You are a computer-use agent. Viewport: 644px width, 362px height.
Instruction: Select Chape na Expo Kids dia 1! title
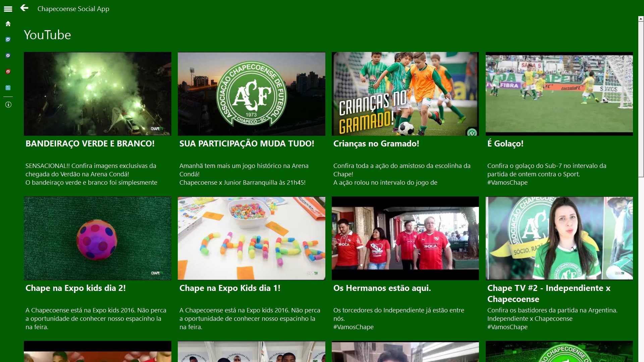click(230, 288)
